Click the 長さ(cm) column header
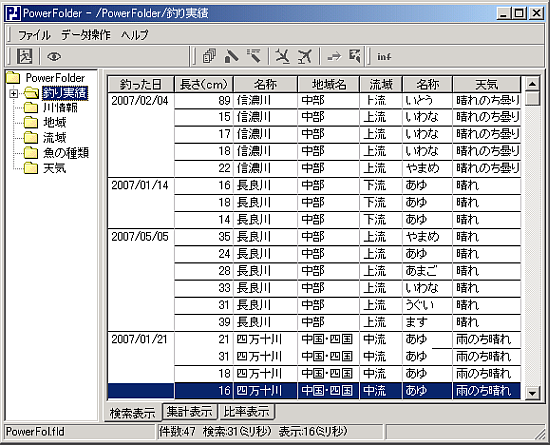Image resolution: width=550 pixels, height=445 pixels. click(204, 85)
